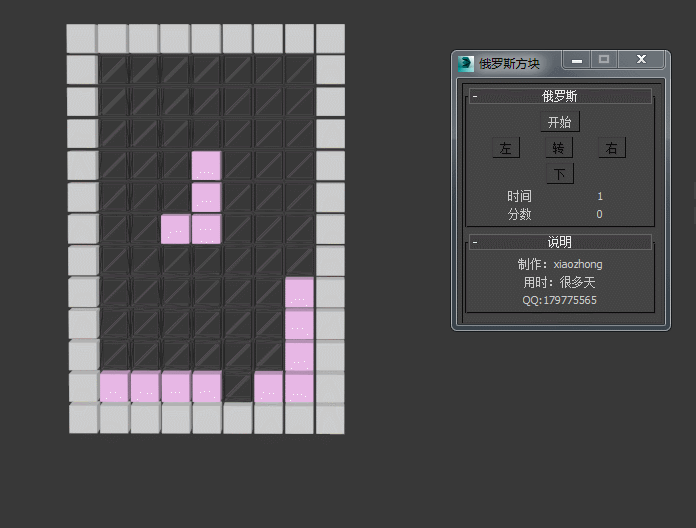Move piece left with 左 button
The image size is (696, 528).
[506, 148]
